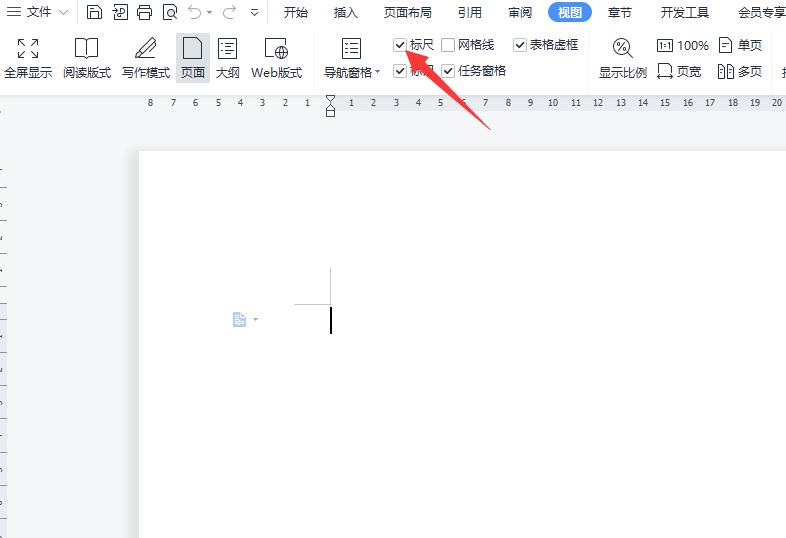Click the first-line indent marker on ruler
786x538 pixels.
tap(330, 99)
